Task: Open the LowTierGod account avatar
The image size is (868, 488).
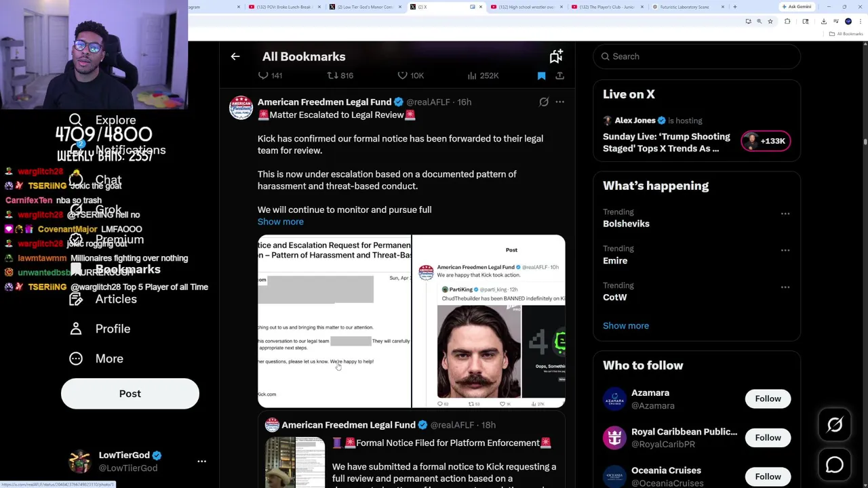Action: [x=80, y=461]
